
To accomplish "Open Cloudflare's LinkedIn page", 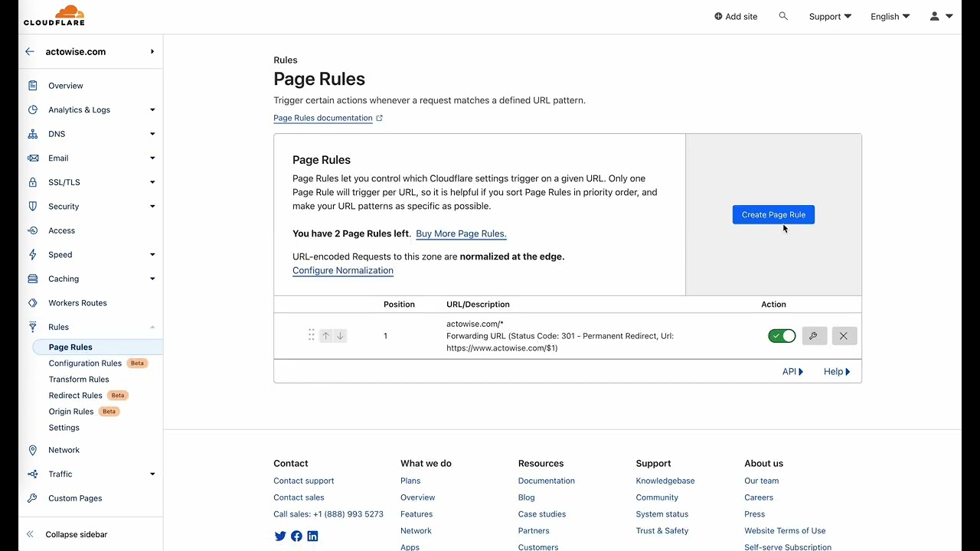I will 312,536.
